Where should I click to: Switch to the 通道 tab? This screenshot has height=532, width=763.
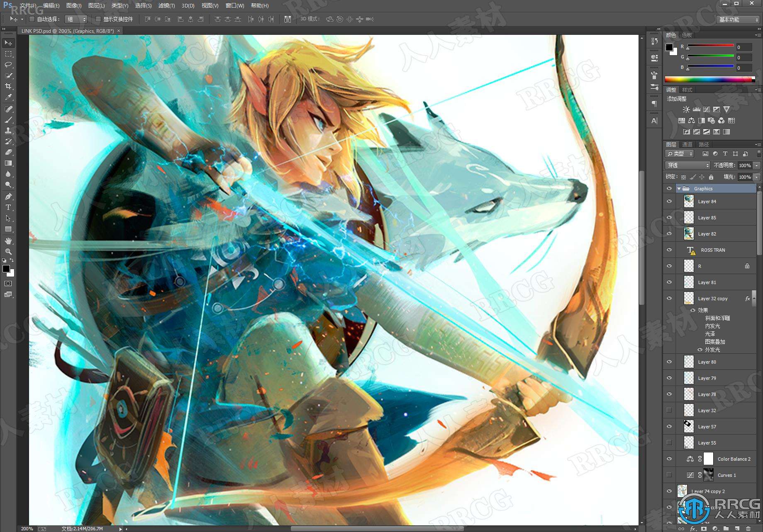click(687, 145)
